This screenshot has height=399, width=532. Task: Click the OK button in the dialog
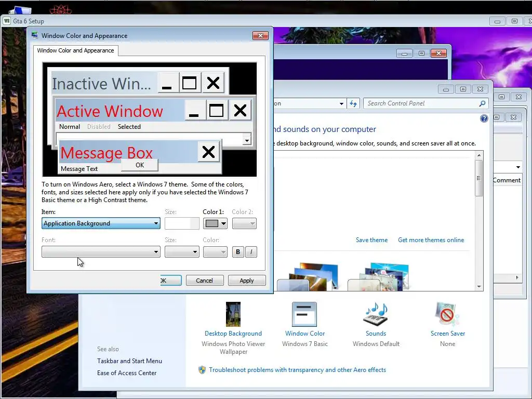[x=171, y=280]
